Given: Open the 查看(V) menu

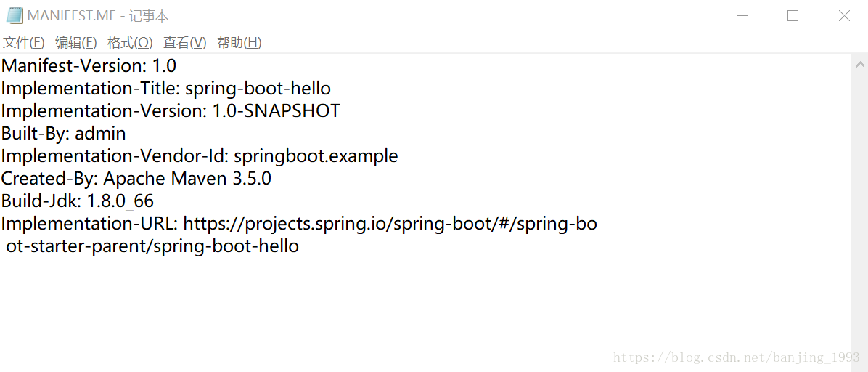Looking at the screenshot, I should [x=184, y=43].
